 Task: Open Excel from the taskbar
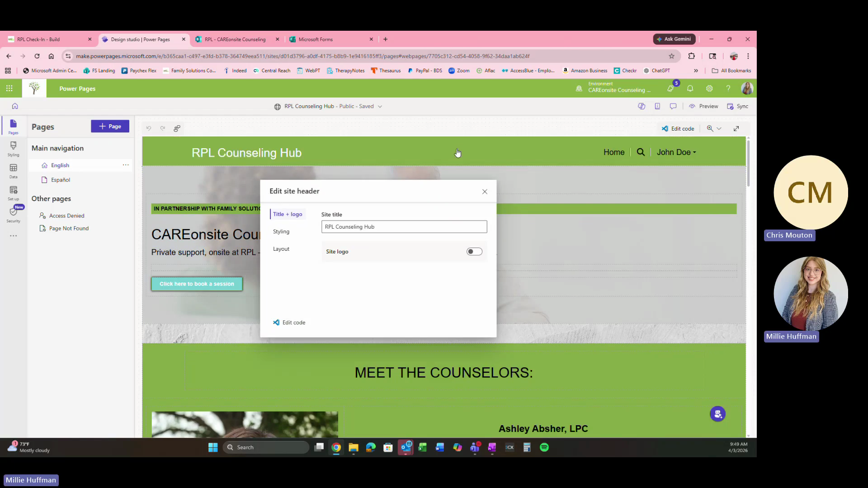pos(422,447)
